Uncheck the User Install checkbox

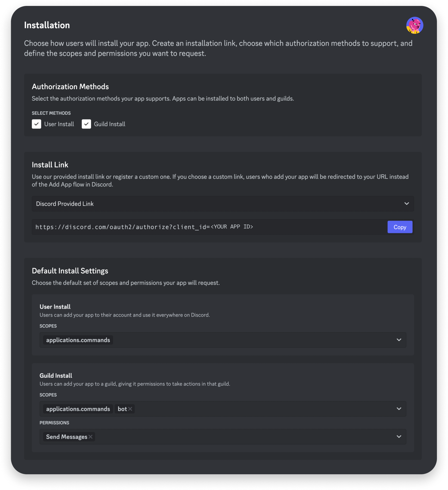[x=36, y=124]
